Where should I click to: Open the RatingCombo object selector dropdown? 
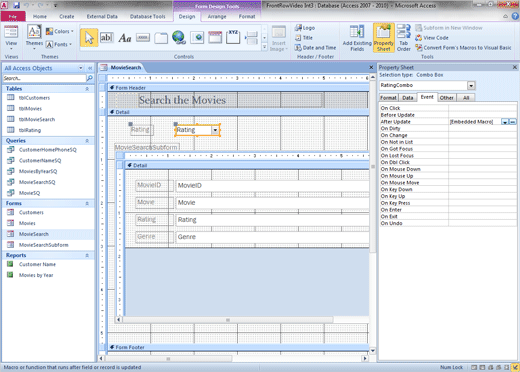click(x=471, y=86)
